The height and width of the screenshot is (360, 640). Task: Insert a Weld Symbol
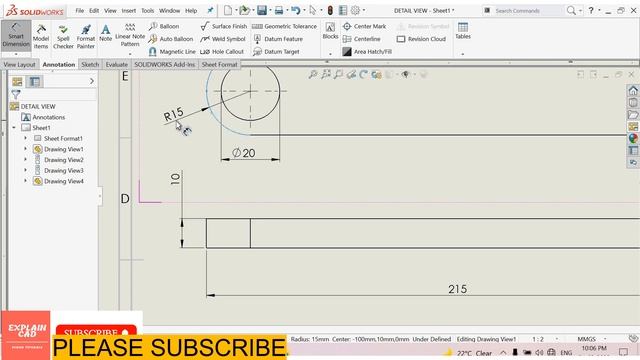point(223,39)
